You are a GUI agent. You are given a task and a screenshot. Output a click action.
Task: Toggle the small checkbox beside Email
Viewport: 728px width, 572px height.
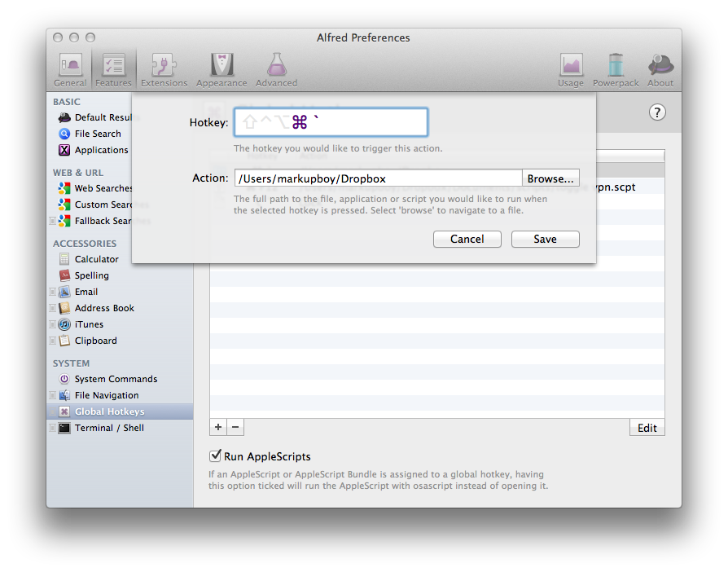[52, 292]
